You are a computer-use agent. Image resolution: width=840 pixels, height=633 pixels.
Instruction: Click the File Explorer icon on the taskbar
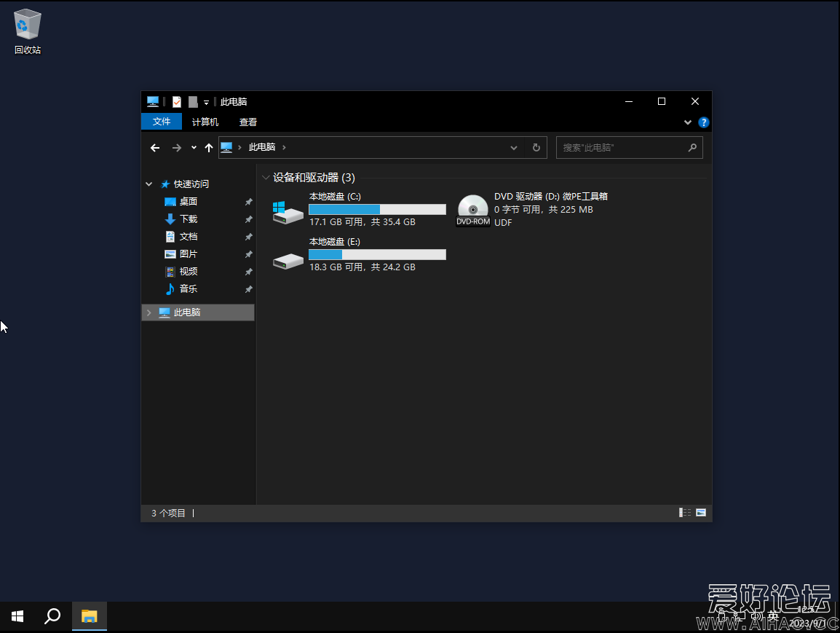tap(89, 616)
